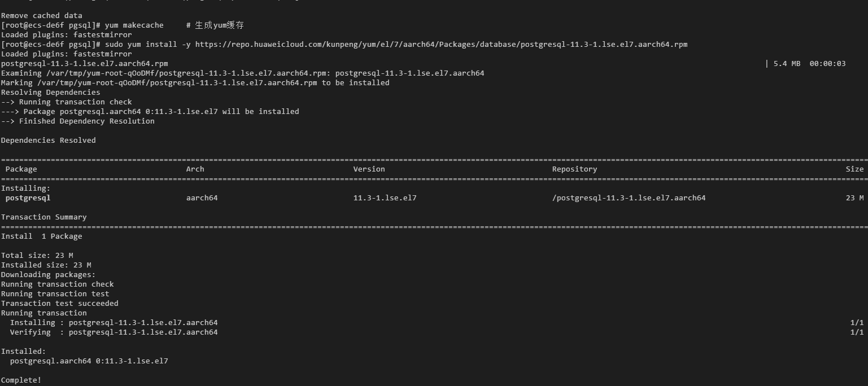This screenshot has height=386, width=868.
Task: Click the huaweicloud postgresql rpm URL
Action: 441,44
